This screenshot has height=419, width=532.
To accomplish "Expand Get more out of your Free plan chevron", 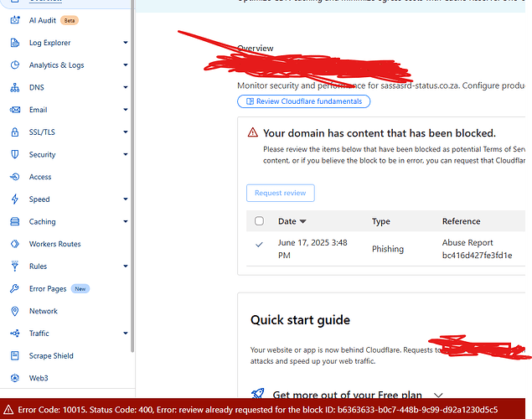I will 438,396.
